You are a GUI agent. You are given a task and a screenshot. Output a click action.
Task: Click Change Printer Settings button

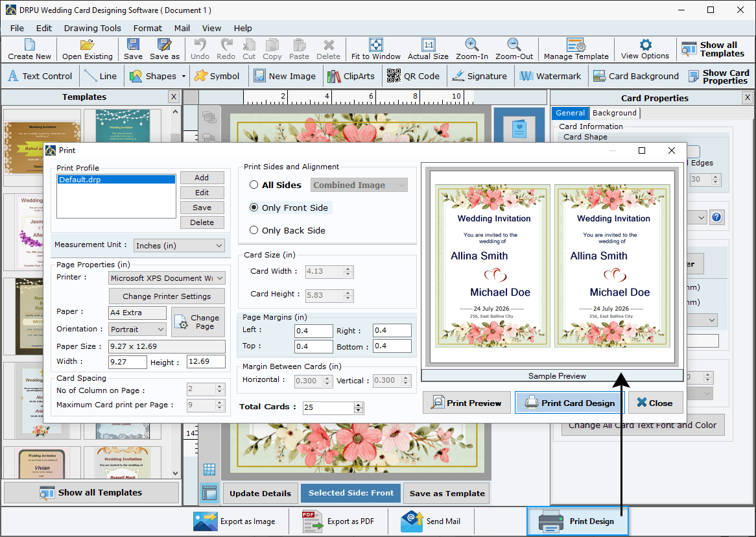tap(167, 296)
